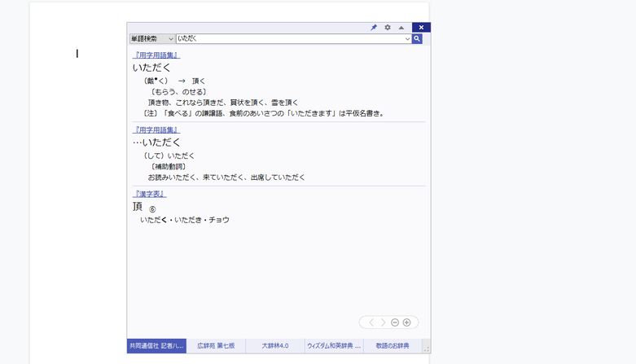Collapse the window with the up triangle icon
Image resolution: width=636 pixels, height=364 pixels.
(401, 28)
